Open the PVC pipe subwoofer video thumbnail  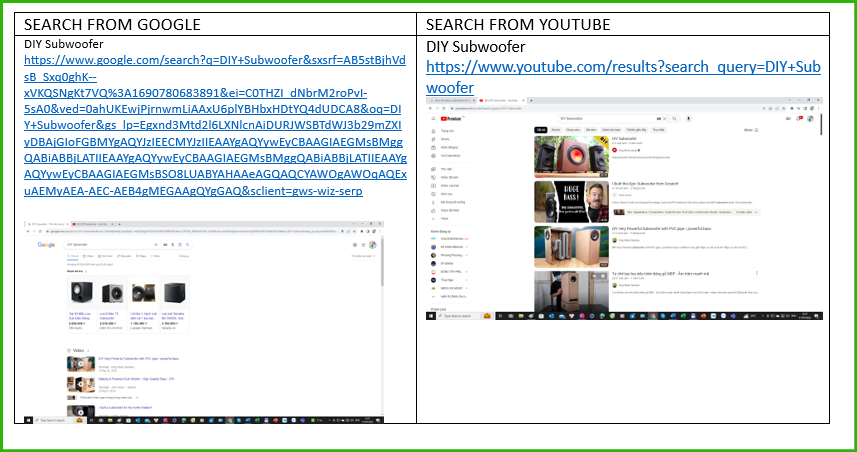click(571, 246)
